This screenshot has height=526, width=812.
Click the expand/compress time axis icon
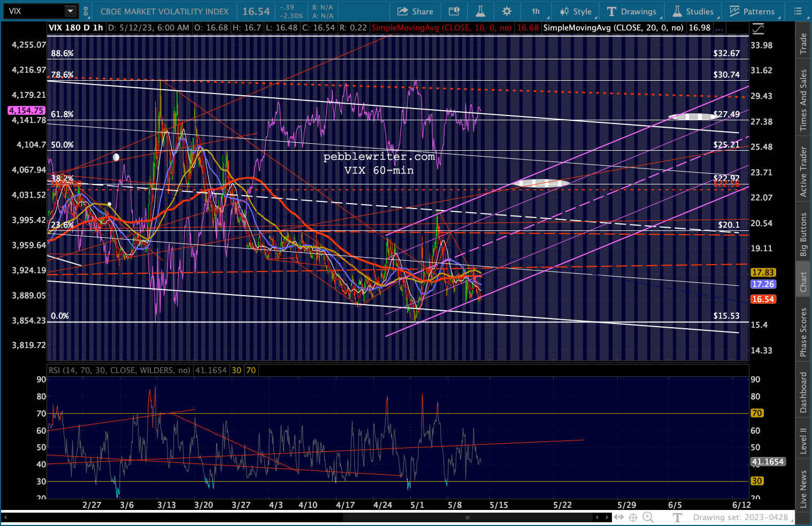click(x=619, y=517)
